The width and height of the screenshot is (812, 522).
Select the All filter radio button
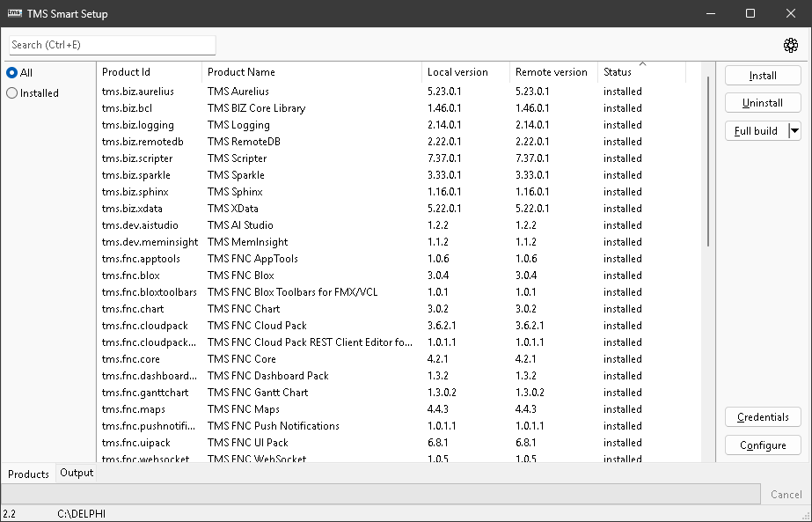point(12,73)
